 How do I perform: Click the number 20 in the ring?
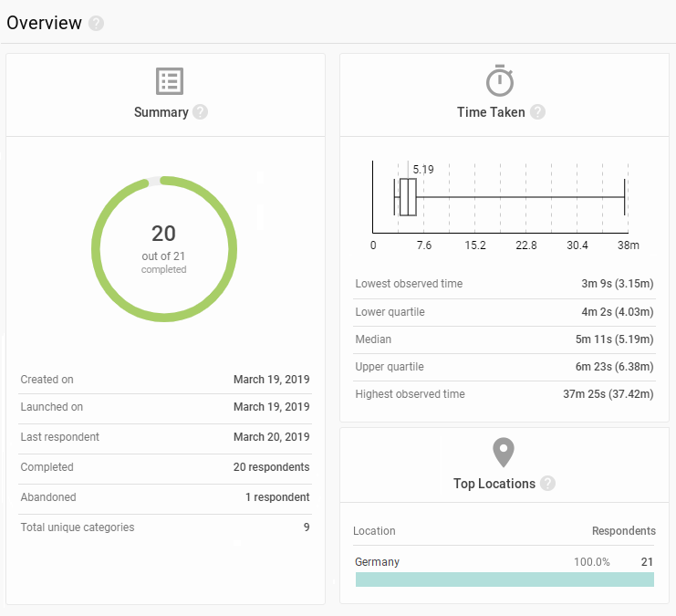pos(164,234)
